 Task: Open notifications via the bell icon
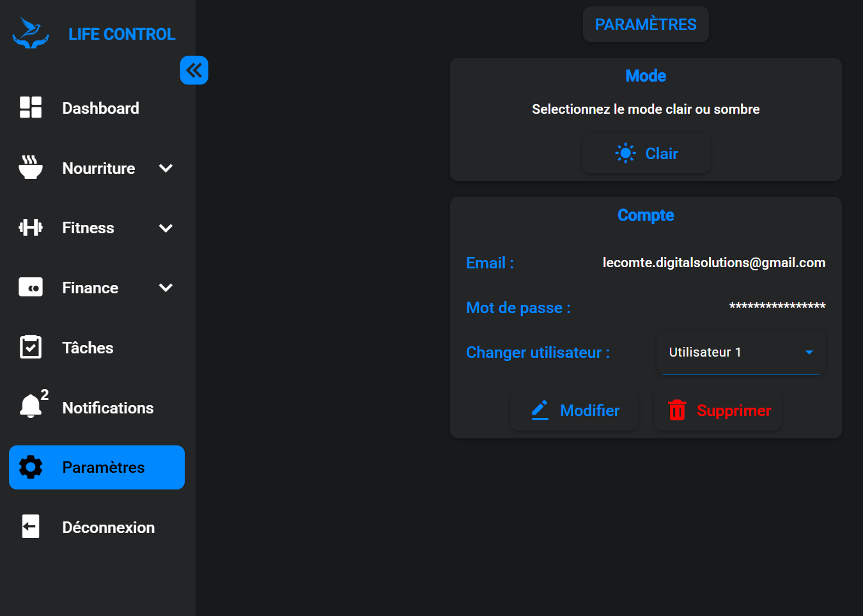pos(30,407)
